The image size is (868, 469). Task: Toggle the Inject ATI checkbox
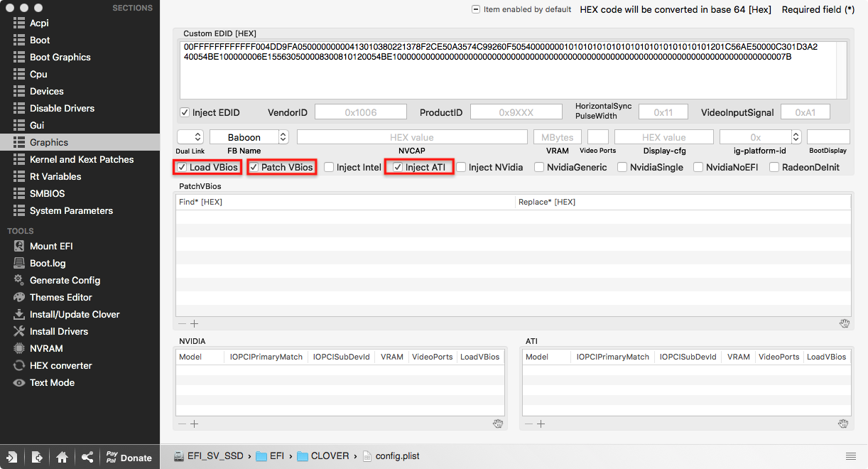tap(398, 167)
